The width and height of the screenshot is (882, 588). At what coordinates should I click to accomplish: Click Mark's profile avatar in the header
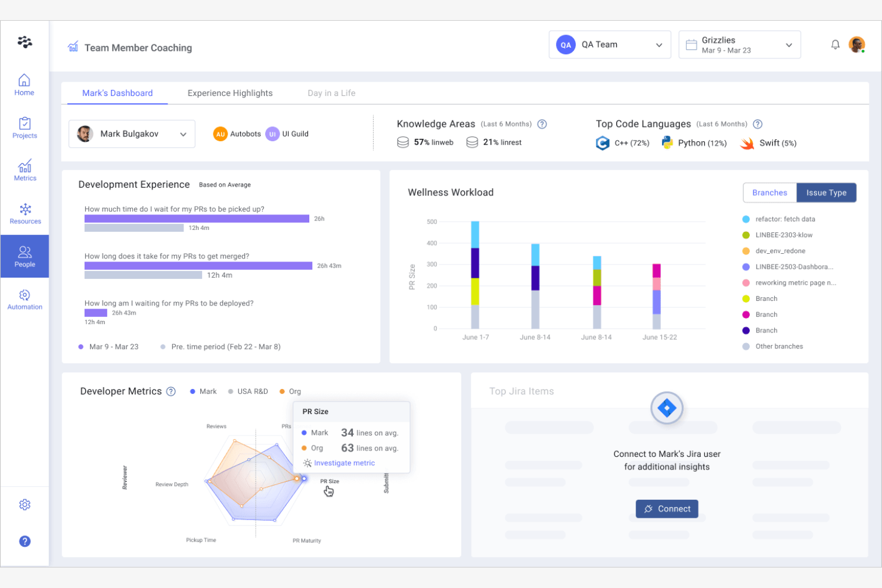coord(857,44)
